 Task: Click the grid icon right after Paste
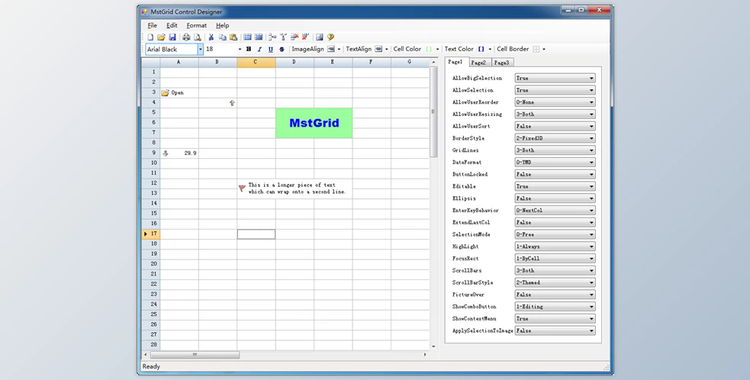(247, 37)
